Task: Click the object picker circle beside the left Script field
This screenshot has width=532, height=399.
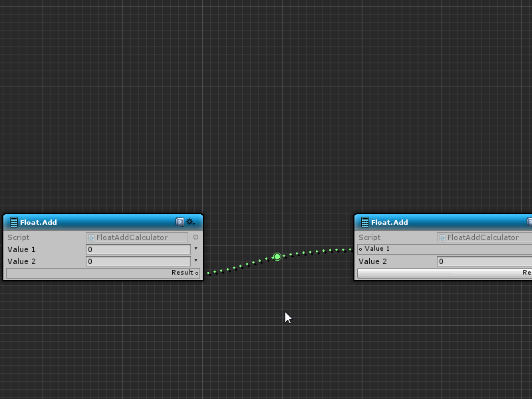Action: (196, 237)
